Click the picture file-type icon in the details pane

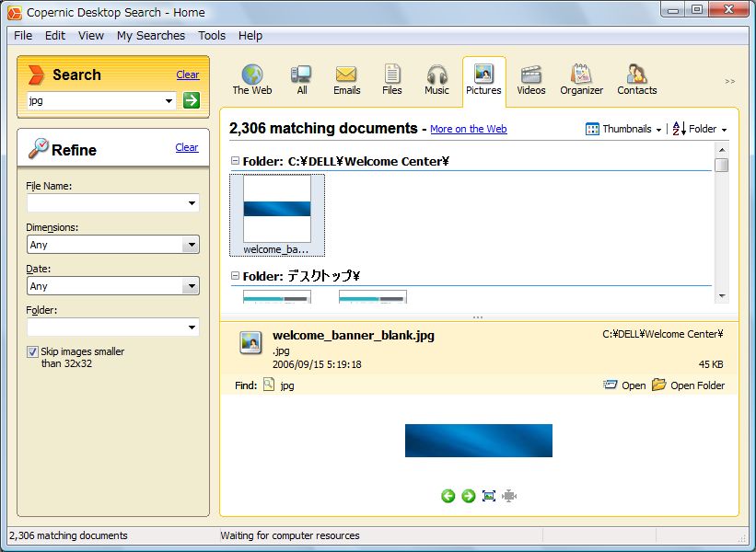pos(250,343)
